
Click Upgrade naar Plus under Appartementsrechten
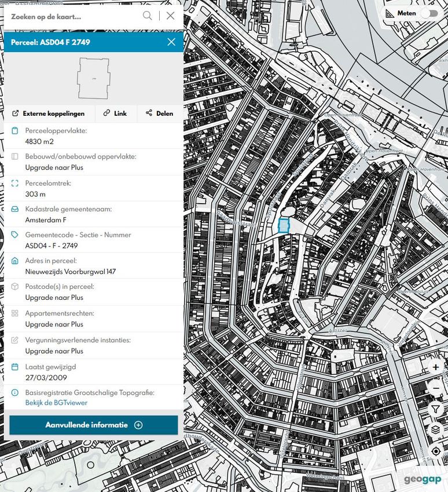pos(54,324)
